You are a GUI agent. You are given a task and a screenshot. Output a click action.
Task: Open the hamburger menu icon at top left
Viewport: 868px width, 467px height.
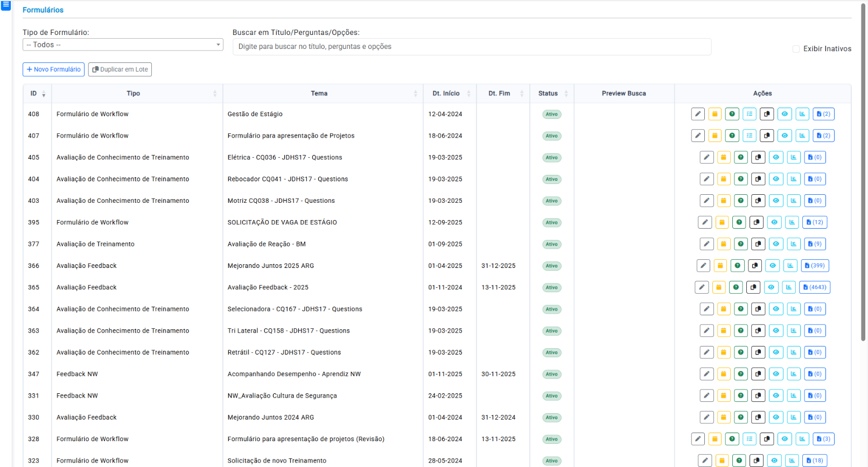(6, 5)
